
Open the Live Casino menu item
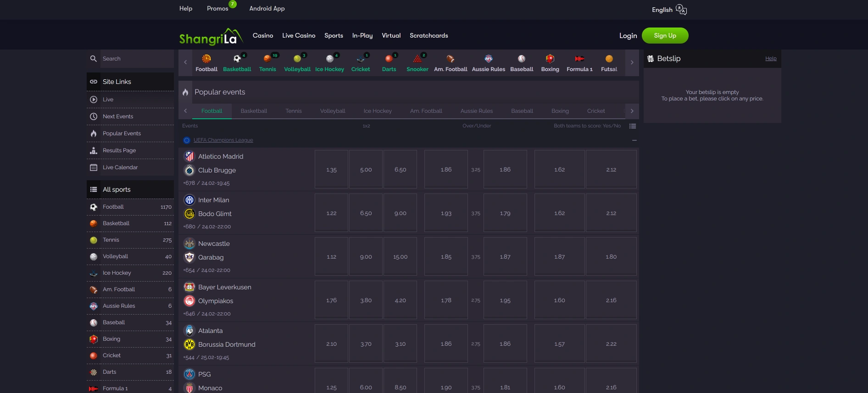coord(299,35)
